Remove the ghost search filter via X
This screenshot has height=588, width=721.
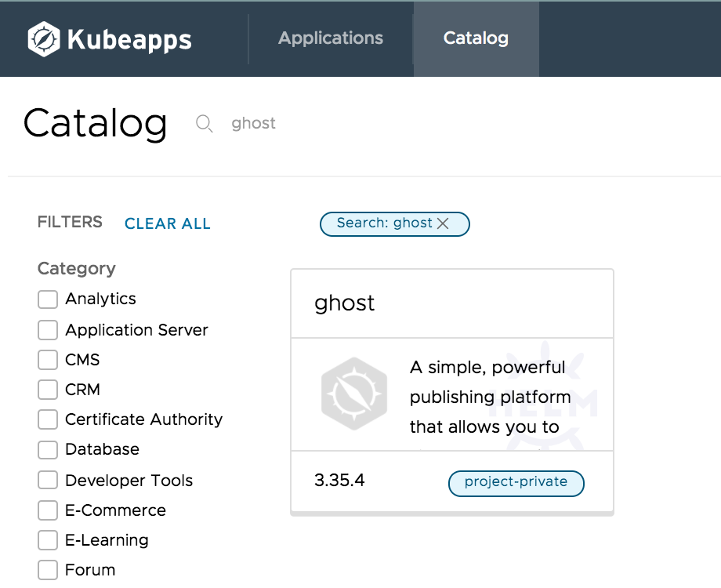pyautogui.click(x=443, y=223)
